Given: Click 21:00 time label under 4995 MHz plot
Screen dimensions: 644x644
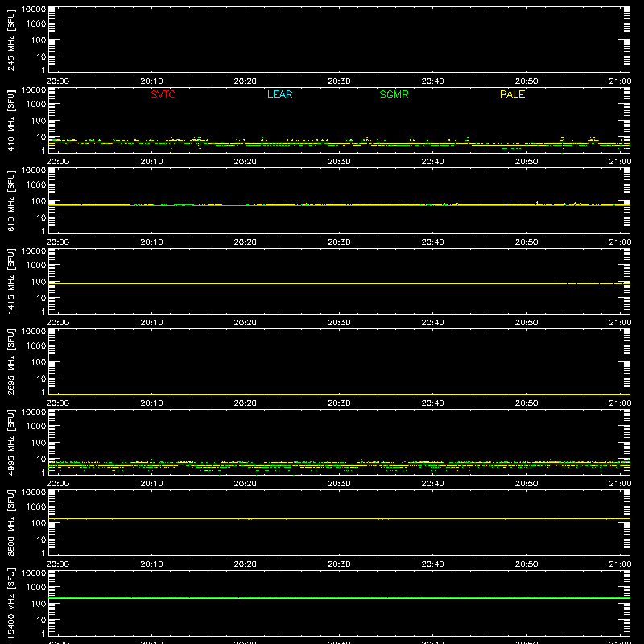Looking at the screenshot, I should [x=620, y=484].
